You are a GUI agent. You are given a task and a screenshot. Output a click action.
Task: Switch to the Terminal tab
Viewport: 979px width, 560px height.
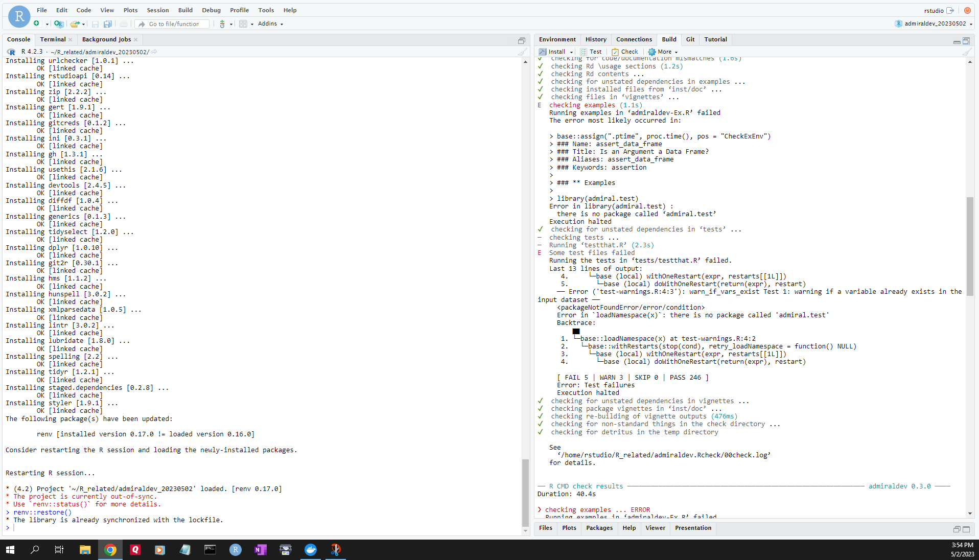(x=53, y=39)
